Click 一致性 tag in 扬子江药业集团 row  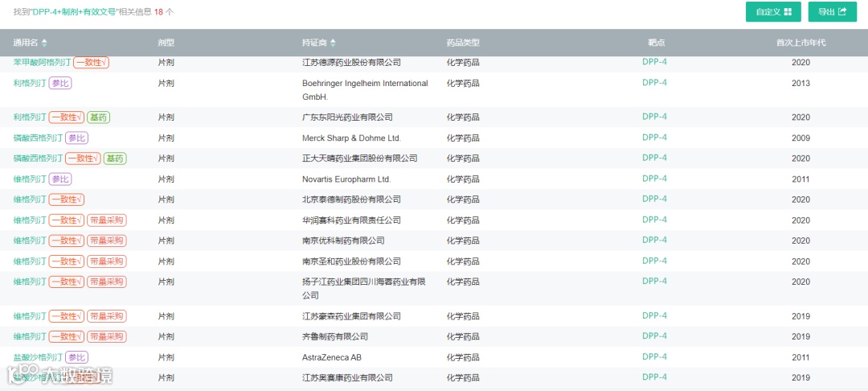click(x=67, y=282)
